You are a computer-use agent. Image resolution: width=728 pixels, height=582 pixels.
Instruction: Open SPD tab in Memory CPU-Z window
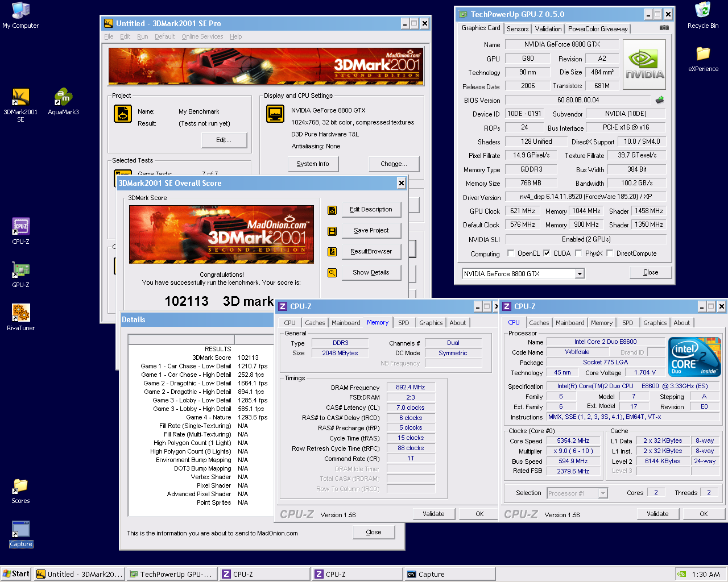pyautogui.click(x=404, y=323)
